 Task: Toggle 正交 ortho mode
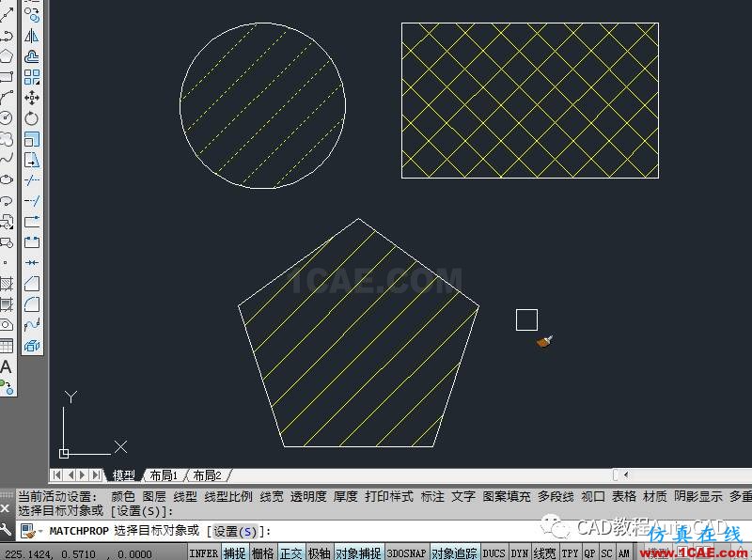(x=291, y=552)
